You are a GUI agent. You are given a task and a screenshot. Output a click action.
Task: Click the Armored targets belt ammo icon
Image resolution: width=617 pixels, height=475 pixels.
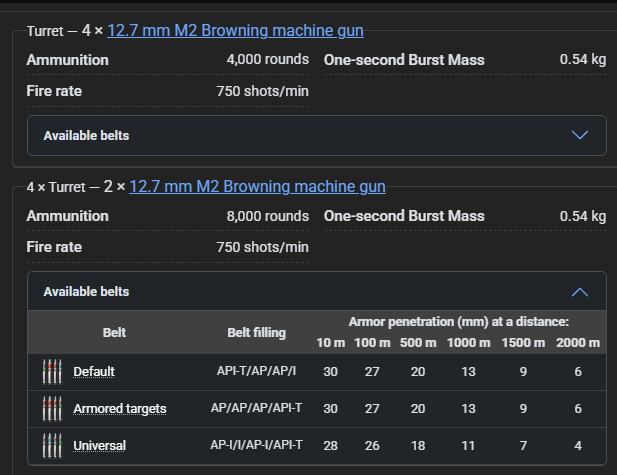[x=52, y=408]
